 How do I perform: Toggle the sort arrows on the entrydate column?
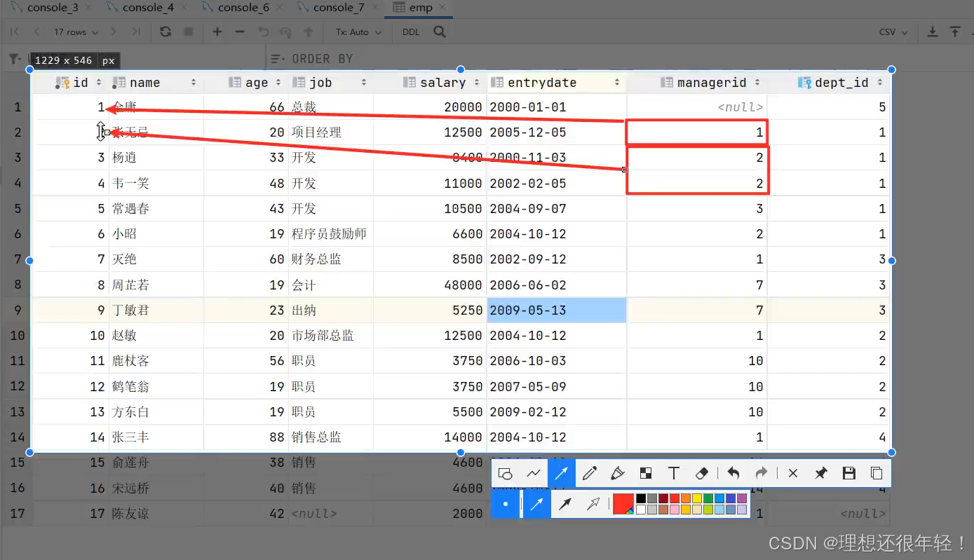[617, 83]
